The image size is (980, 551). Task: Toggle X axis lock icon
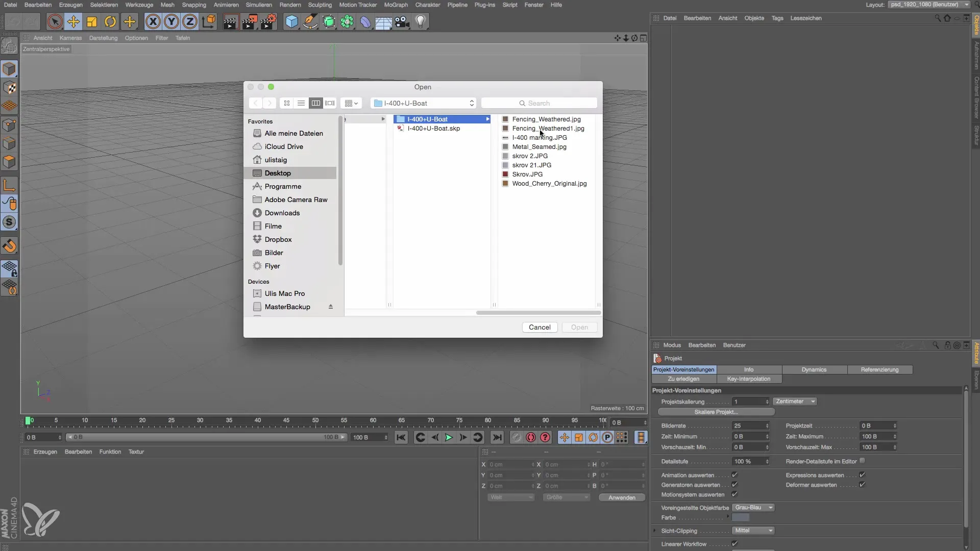tap(153, 22)
